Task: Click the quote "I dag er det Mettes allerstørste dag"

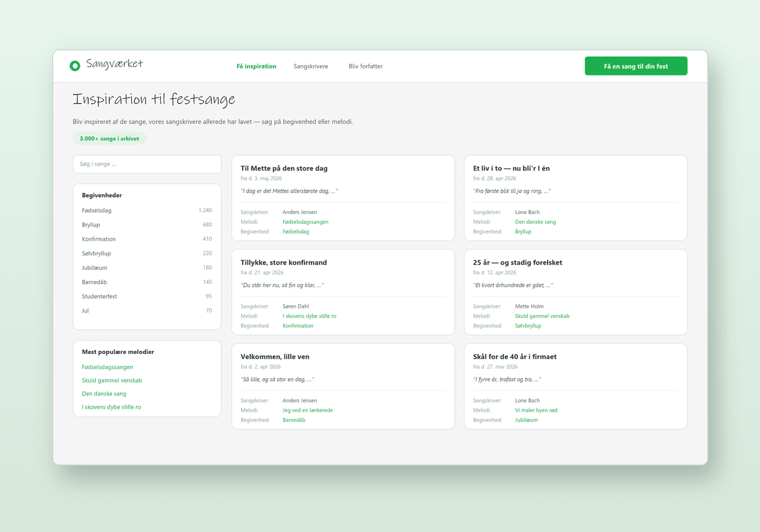Action: tap(289, 191)
